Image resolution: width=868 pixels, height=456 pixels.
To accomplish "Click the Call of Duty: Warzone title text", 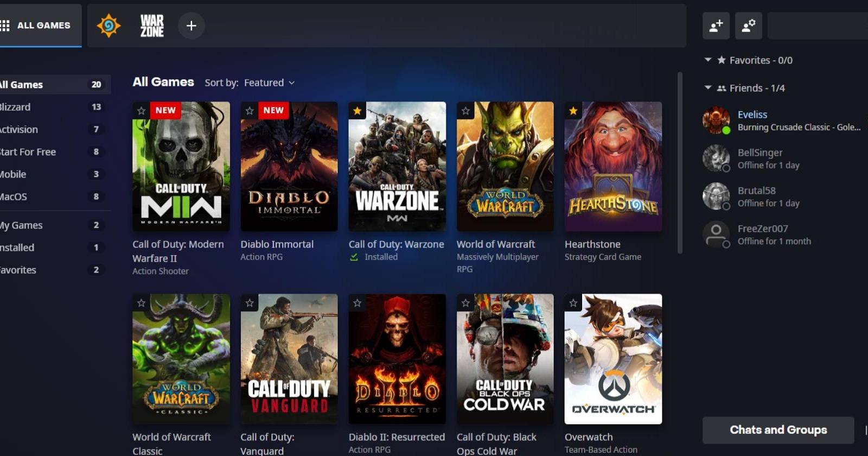I will [397, 244].
